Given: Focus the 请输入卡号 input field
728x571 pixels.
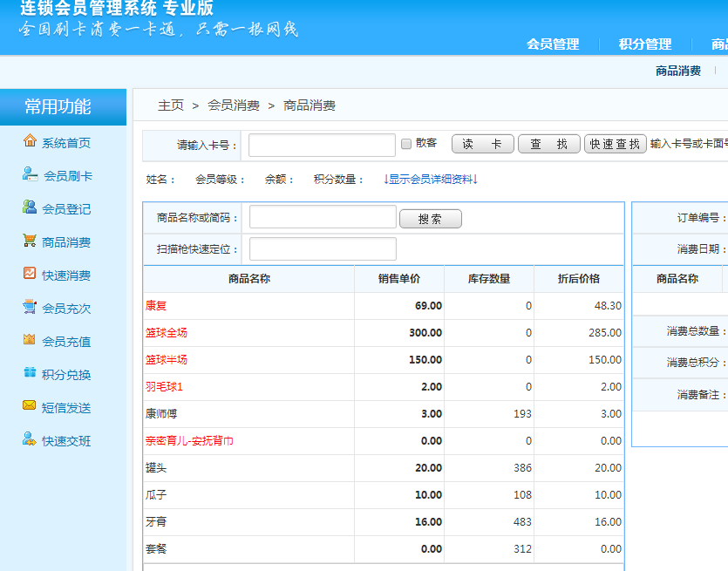Looking at the screenshot, I should tap(322, 145).
